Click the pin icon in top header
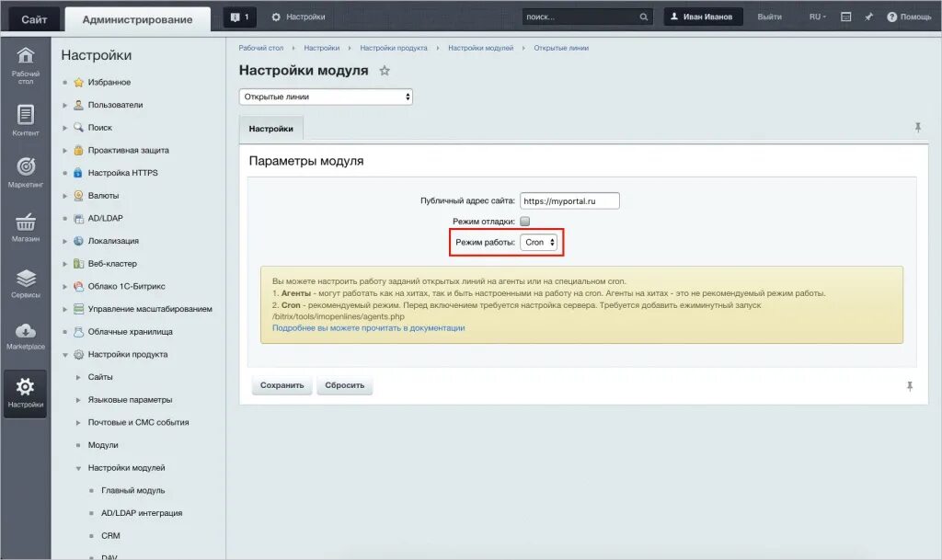Screen dimensions: 942x560 [x=868, y=17]
